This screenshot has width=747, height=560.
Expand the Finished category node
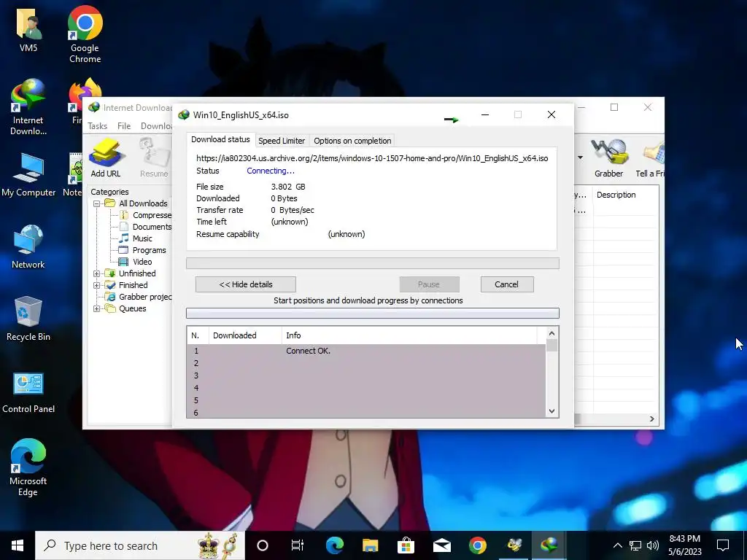(97, 285)
